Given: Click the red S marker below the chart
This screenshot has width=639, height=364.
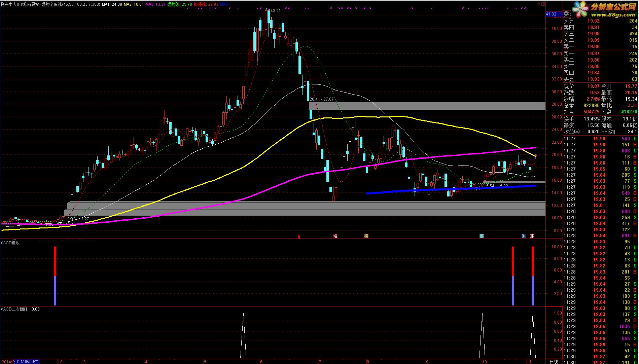Looking at the screenshot, I should tap(299, 236).
